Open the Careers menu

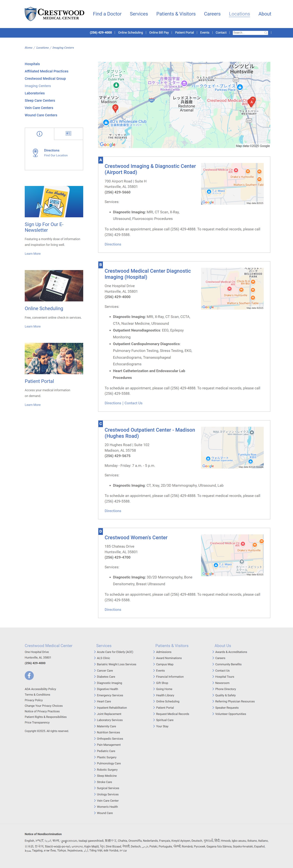click(212, 14)
